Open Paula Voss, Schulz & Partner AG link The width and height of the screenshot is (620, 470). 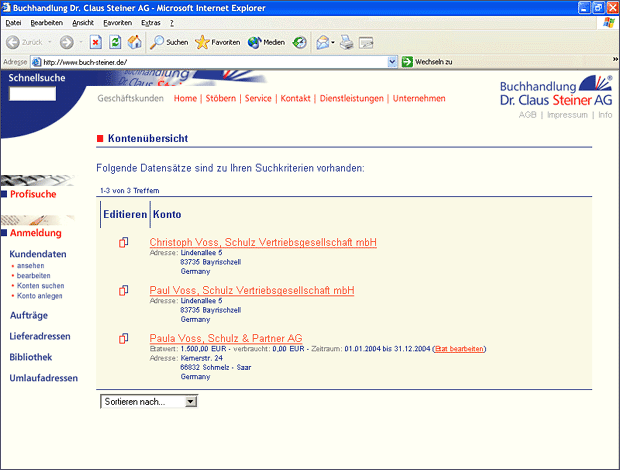226,338
